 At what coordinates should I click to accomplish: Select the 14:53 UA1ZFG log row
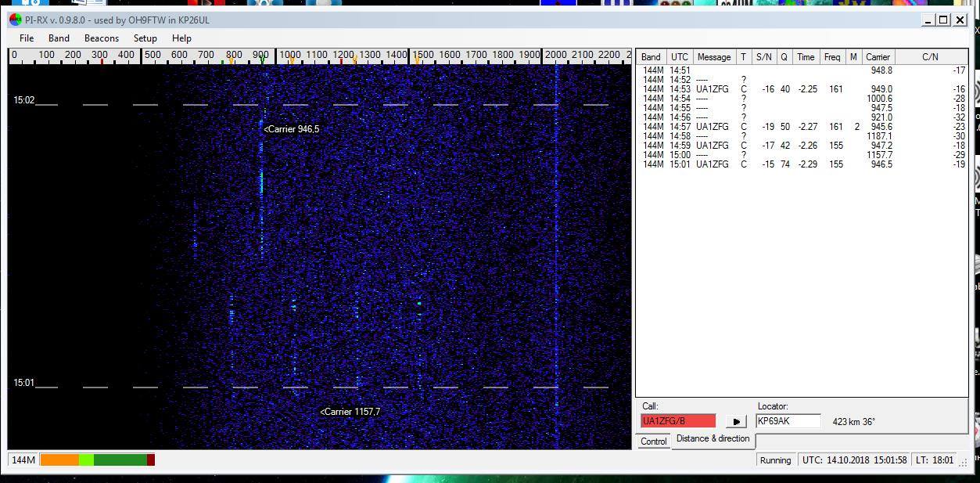point(803,89)
